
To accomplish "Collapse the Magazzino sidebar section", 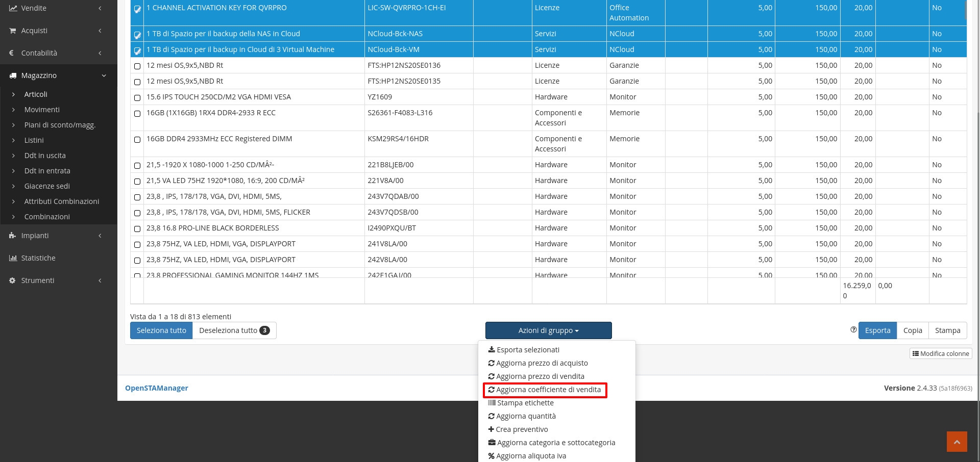I will [x=104, y=75].
